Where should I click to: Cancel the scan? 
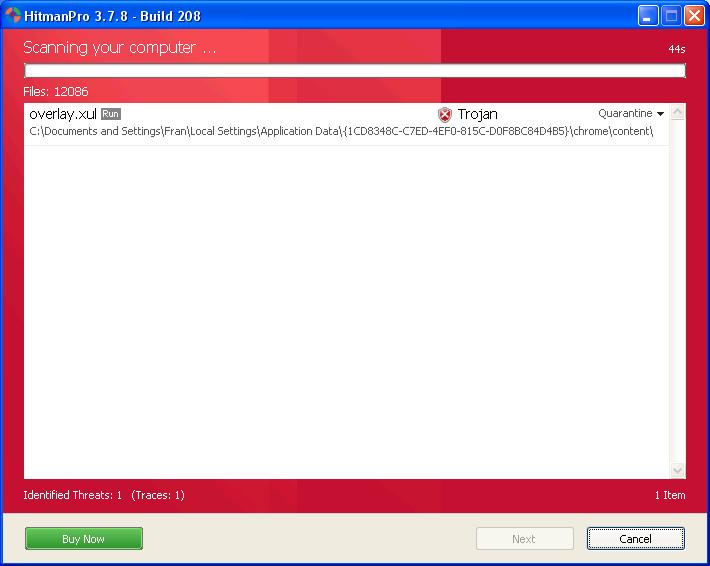pyautogui.click(x=635, y=538)
